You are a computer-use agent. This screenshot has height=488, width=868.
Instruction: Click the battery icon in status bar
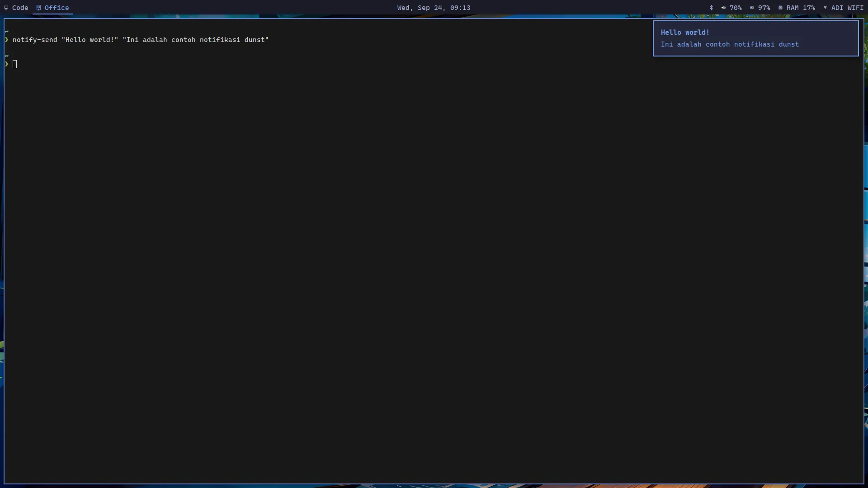[x=752, y=8]
